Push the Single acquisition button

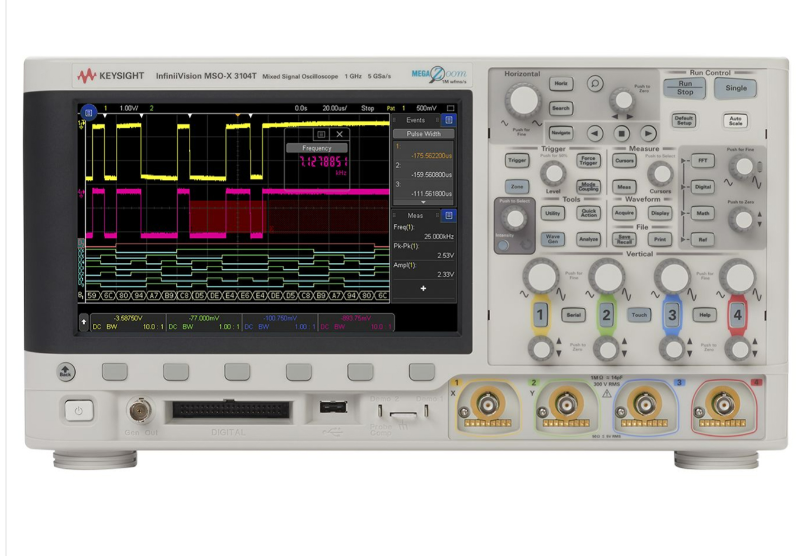(736, 88)
